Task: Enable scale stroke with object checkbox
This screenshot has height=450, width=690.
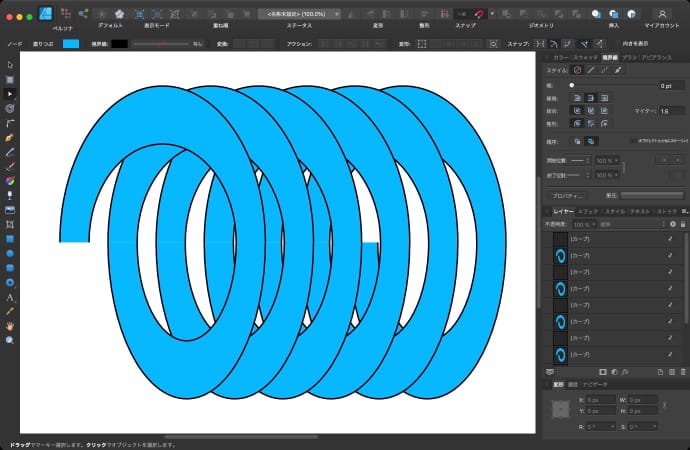Action: click(x=633, y=141)
